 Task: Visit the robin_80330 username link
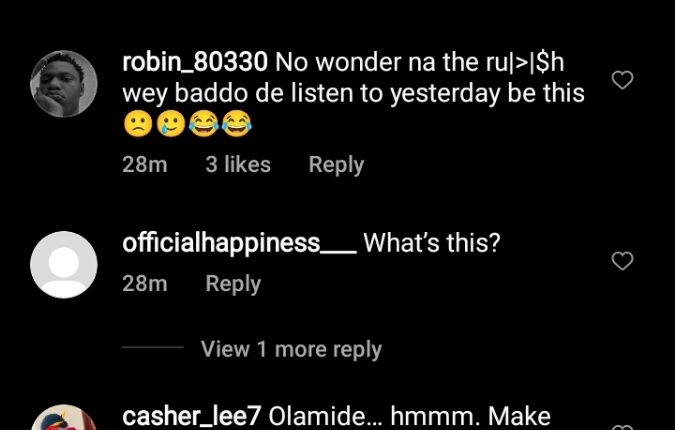195,62
